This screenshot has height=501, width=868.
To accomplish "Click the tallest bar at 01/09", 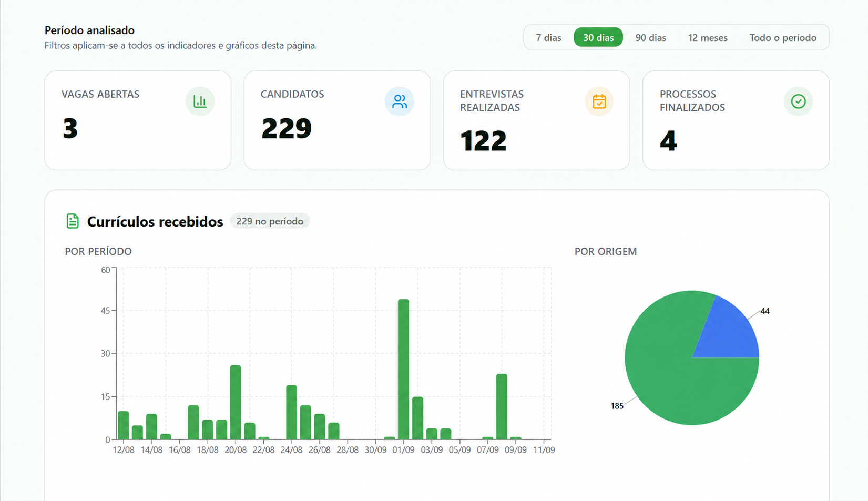I will (403, 369).
